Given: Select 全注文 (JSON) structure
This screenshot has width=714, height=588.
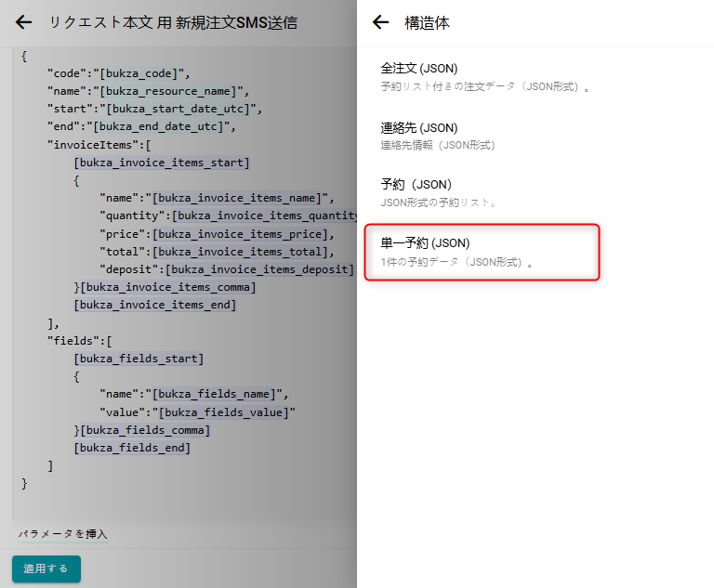Looking at the screenshot, I should click(x=485, y=77).
